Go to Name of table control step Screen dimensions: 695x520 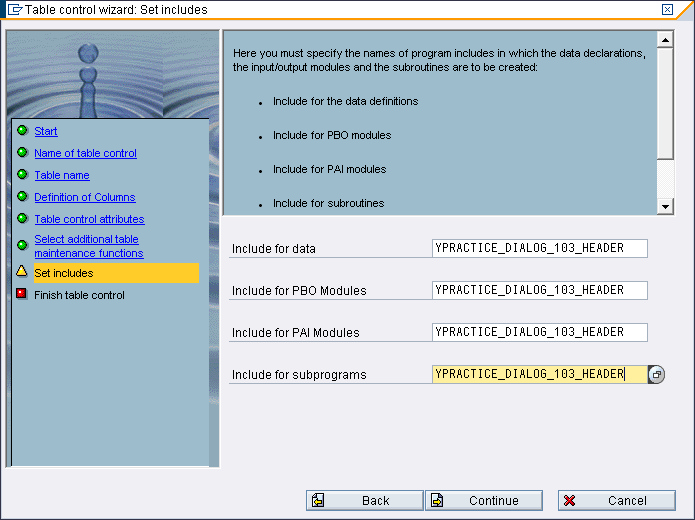click(x=85, y=153)
